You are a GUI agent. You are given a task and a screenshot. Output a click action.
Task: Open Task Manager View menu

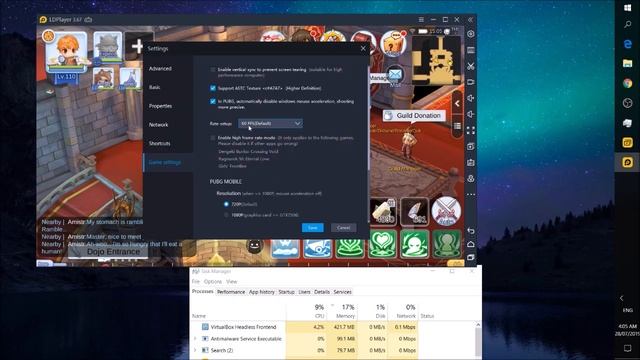point(231,282)
